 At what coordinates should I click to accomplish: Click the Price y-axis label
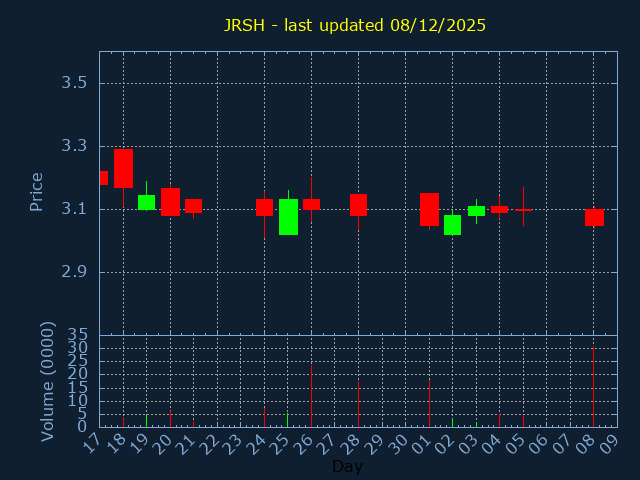point(37,191)
